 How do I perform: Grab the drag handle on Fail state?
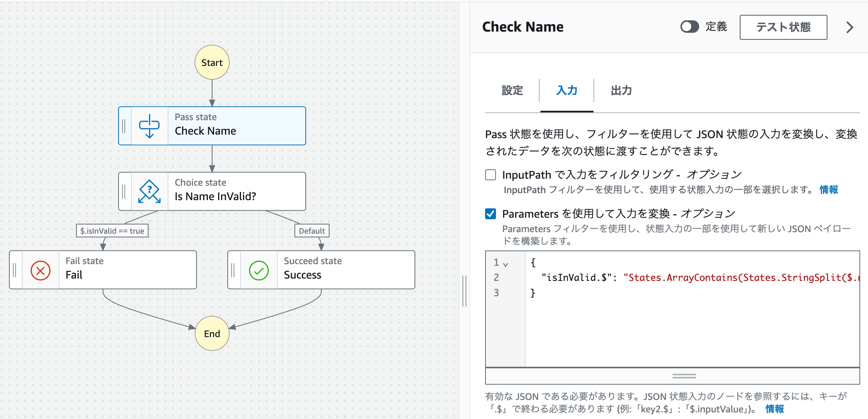coord(15,270)
